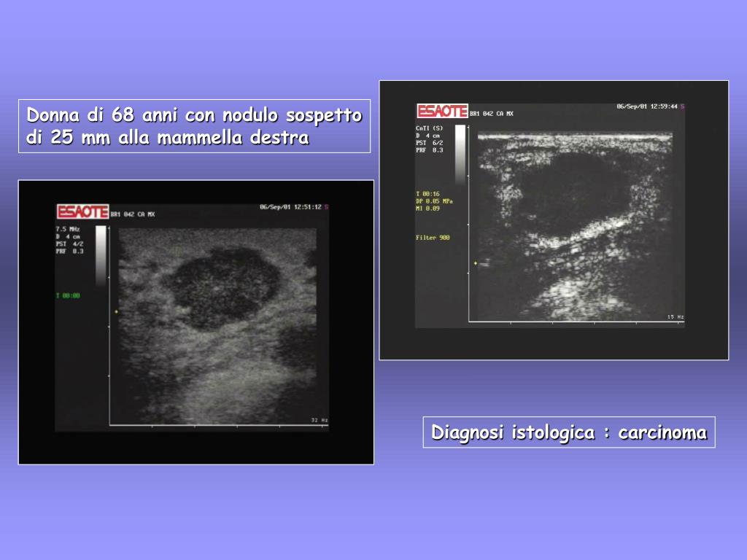The height and width of the screenshot is (560, 747).
Task: Click the dark nodule in left ultrasound
Action: click(222, 288)
